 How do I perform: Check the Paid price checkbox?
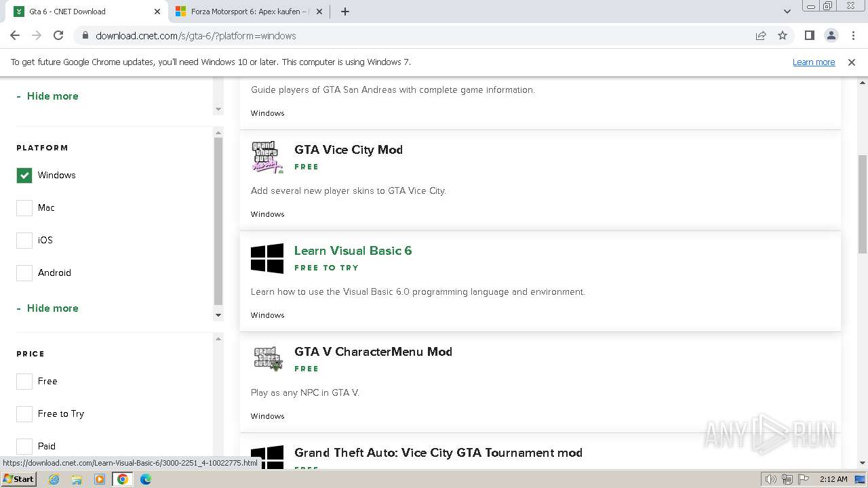point(24,447)
